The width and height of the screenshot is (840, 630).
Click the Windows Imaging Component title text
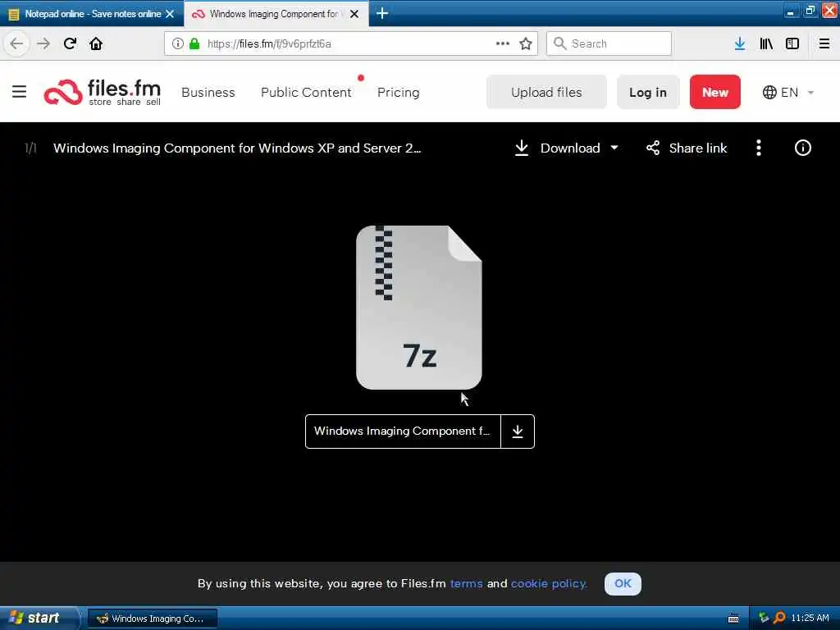pos(237,148)
